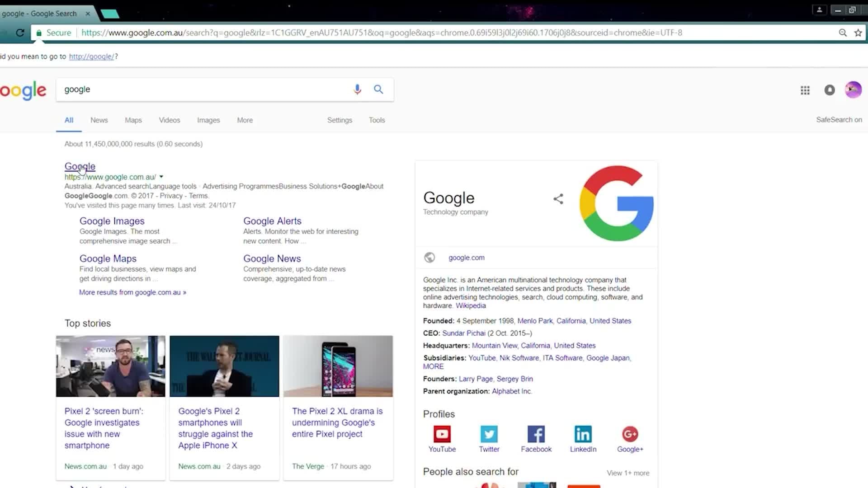Image resolution: width=868 pixels, height=488 pixels.
Task: Switch to the Videos tab
Action: [170, 120]
